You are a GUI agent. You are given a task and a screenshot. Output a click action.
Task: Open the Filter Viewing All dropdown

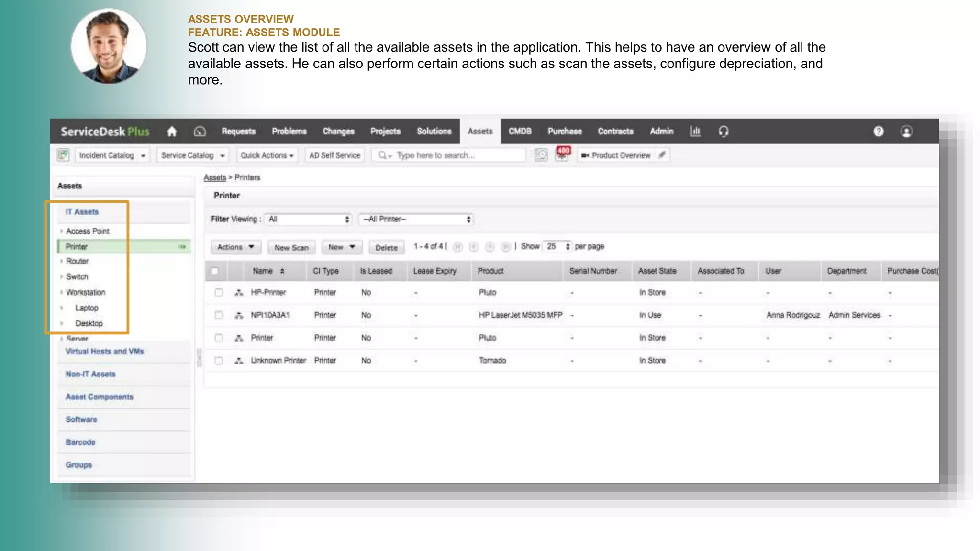tap(308, 219)
